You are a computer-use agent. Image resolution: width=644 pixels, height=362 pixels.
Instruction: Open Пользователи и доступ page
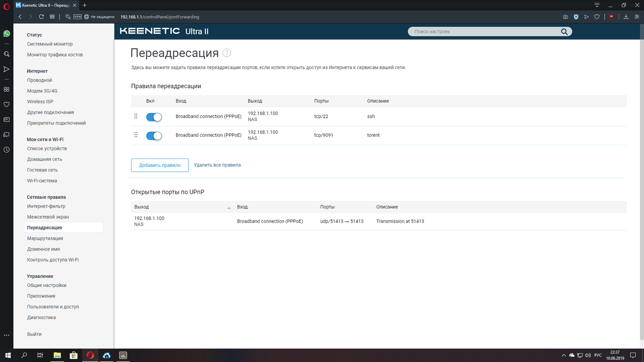click(53, 307)
